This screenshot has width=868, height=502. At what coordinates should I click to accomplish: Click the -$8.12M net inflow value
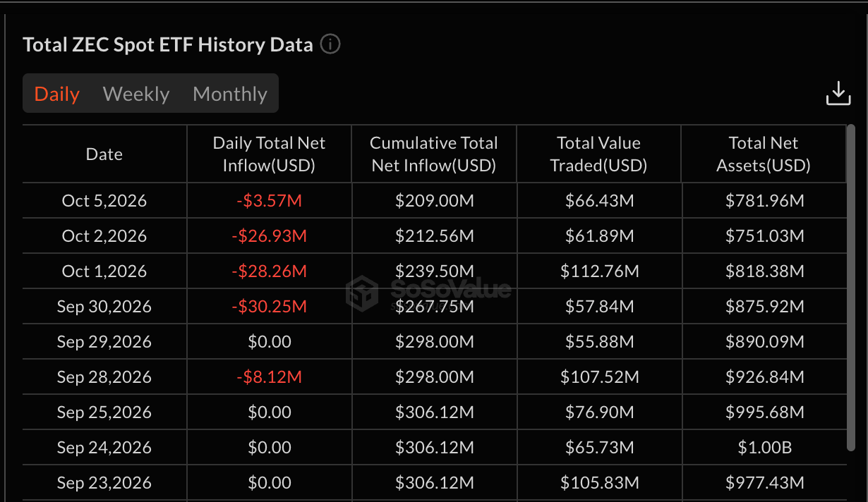pos(269,377)
